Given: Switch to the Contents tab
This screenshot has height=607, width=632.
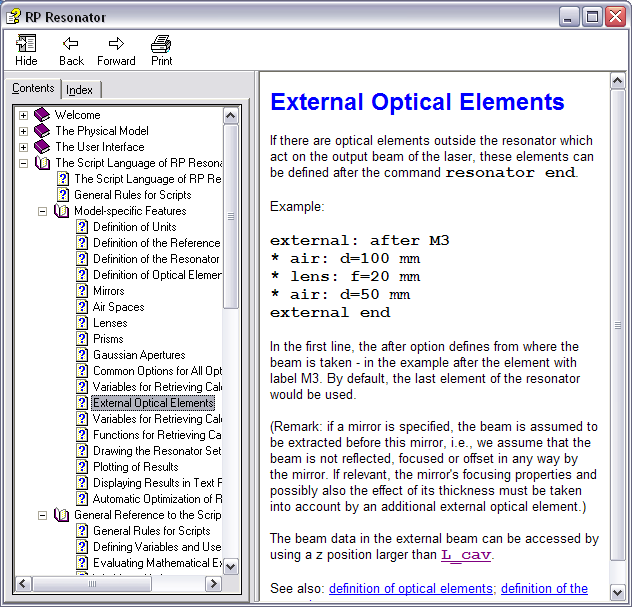Looking at the screenshot, I should click(x=33, y=88).
